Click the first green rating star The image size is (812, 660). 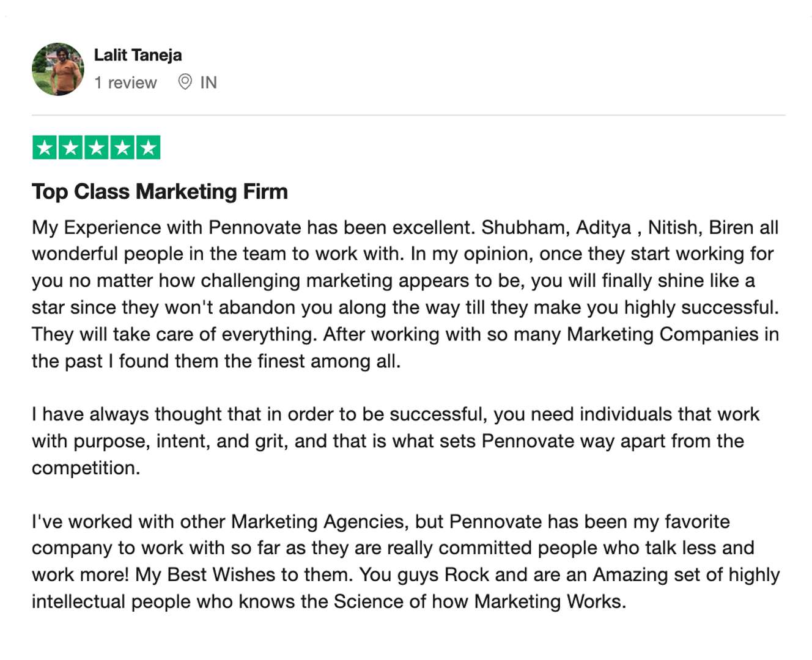(x=45, y=147)
